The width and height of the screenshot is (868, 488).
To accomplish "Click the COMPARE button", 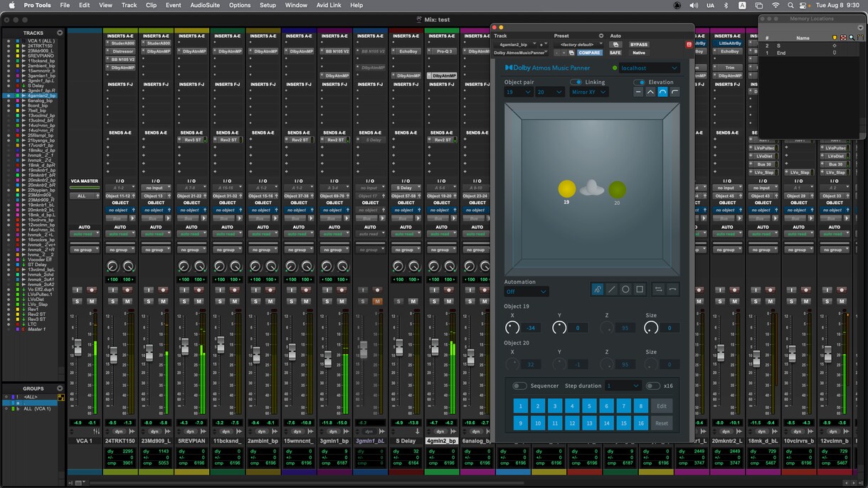I will 589,53.
